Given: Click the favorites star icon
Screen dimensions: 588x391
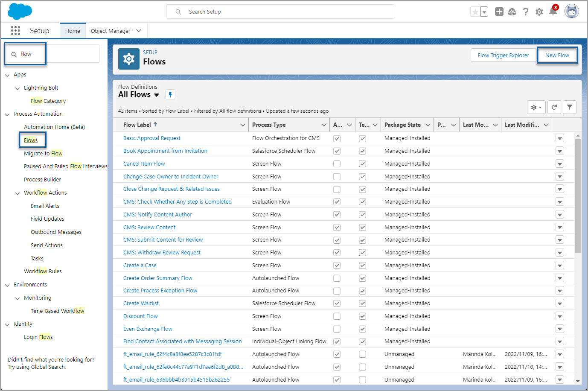Looking at the screenshot, I should tap(475, 12).
